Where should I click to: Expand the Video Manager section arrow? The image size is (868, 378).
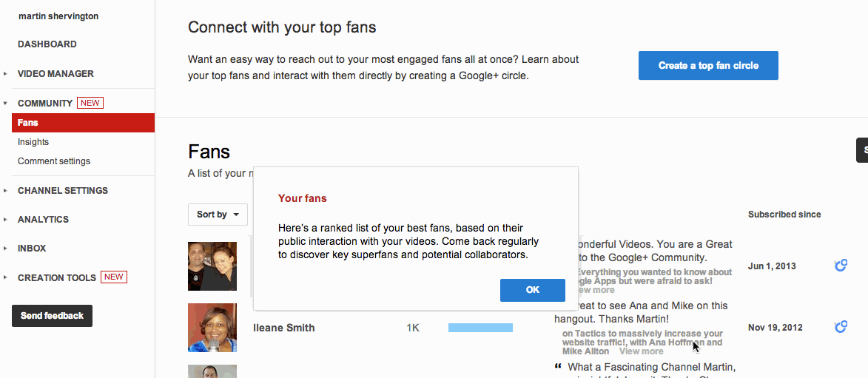tap(5, 74)
